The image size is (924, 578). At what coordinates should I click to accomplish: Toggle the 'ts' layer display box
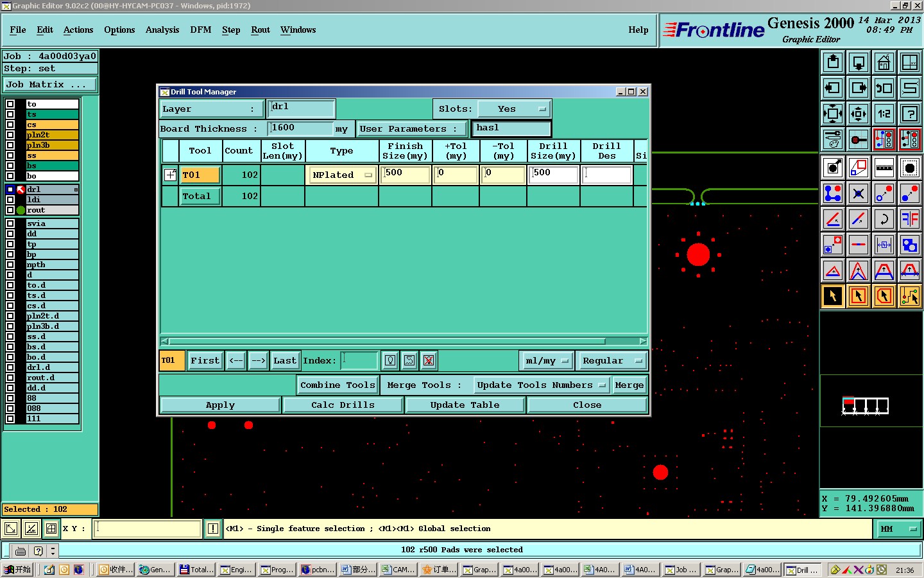point(10,114)
